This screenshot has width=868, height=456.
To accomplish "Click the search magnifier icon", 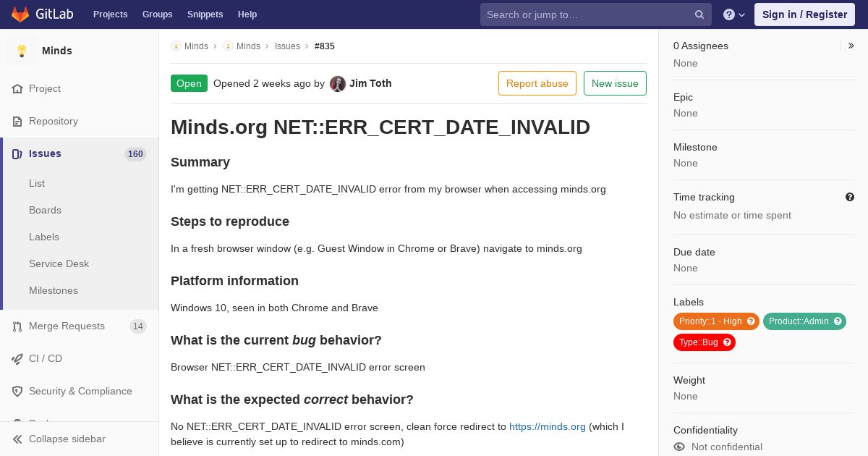I will coord(699,14).
